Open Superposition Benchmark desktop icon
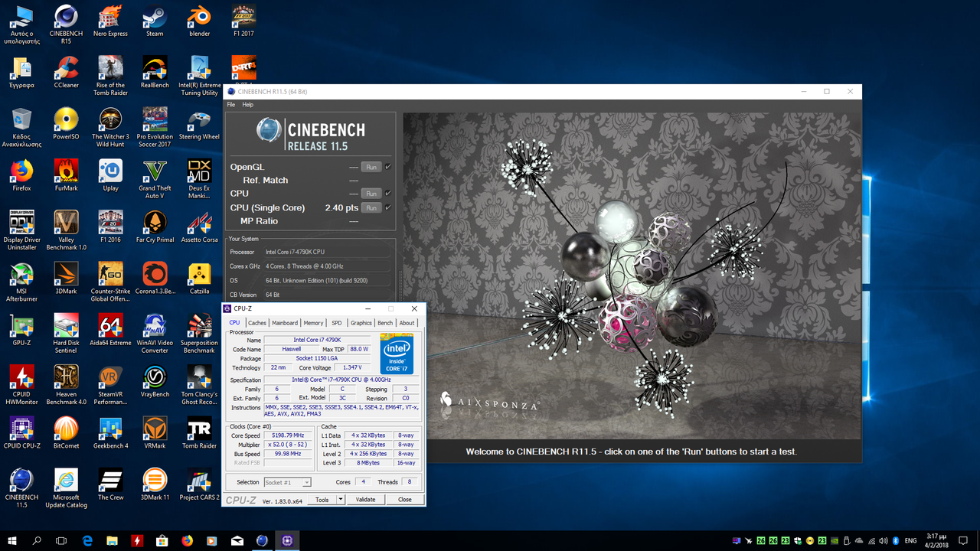 point(199,333)
